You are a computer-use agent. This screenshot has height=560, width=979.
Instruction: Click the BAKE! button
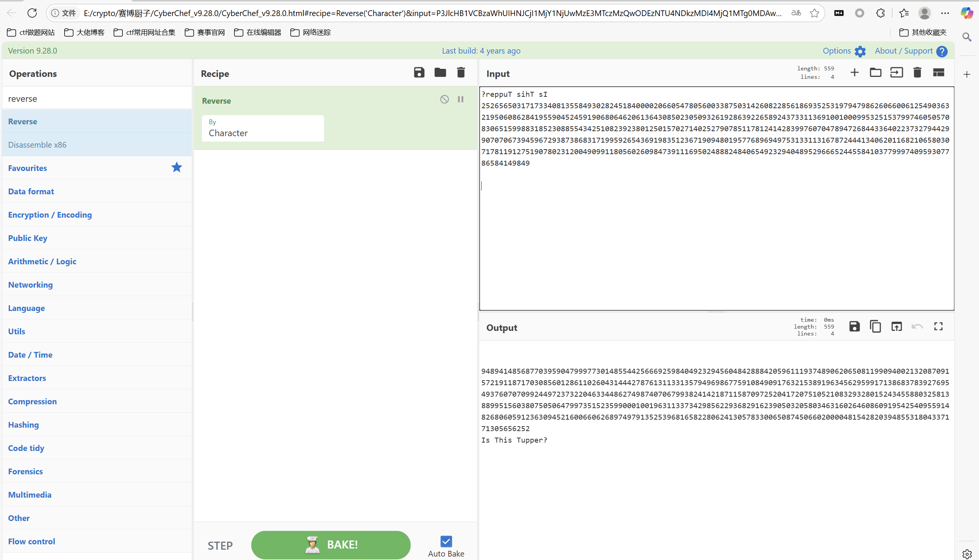tap(331, 545)
